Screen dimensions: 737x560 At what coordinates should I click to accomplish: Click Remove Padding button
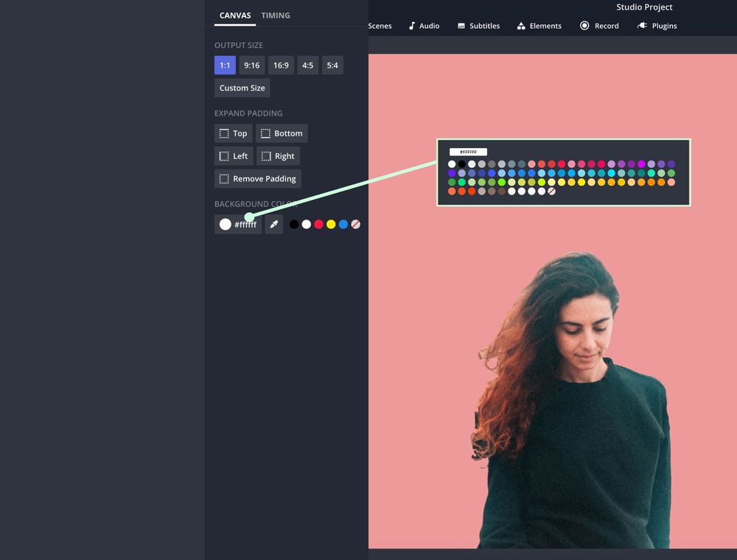tap(257, 179)
